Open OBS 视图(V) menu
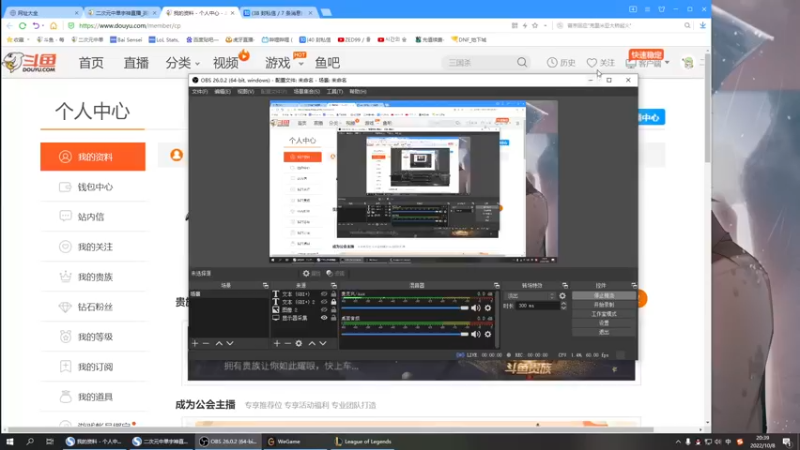Screen dimensions: 800x450 click(x=245, y=92)
